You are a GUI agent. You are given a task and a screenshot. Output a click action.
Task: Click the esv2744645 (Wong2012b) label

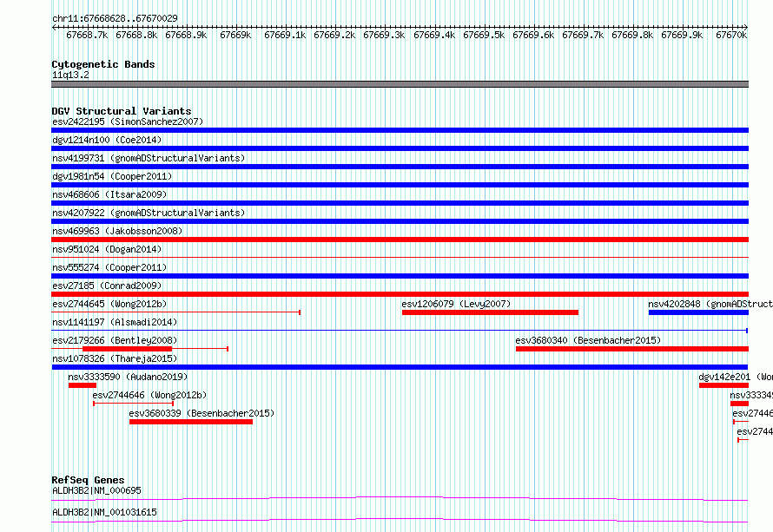pyautogui.click(x=109, y=304)
